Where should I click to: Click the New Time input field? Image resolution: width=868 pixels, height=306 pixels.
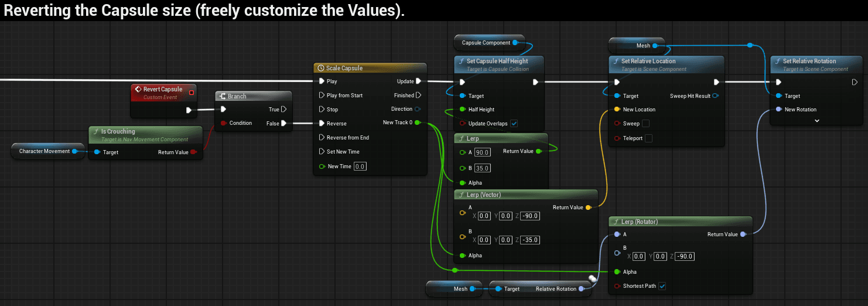click(x=360, y=166)
